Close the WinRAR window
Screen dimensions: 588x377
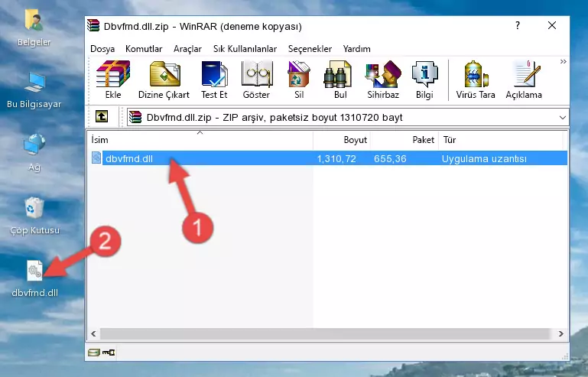pos(551,25)
